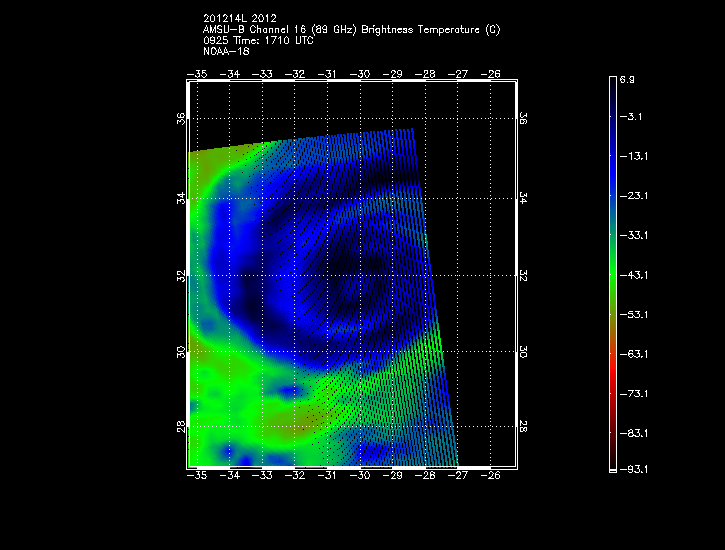Click the 36 latitude label on left axis
725x550 pixels.
pyautogui.click(x=181, y=118)
